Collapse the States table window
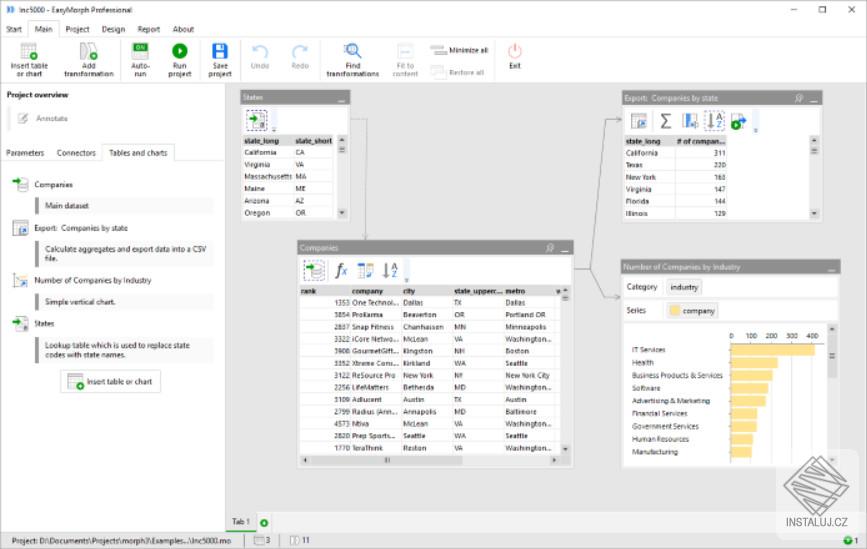This screenshot has width=867, height=549. [342, 98]
